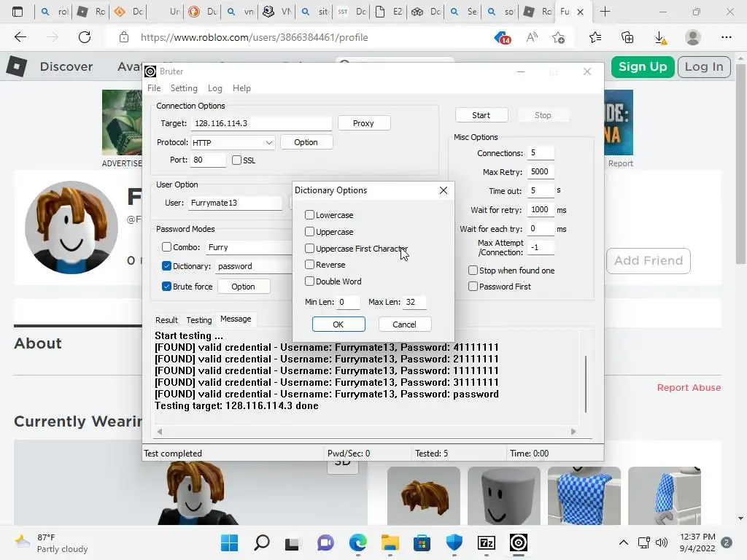Click the message log vertical scrollbar
Screen dimensions: 747x560
586,384
